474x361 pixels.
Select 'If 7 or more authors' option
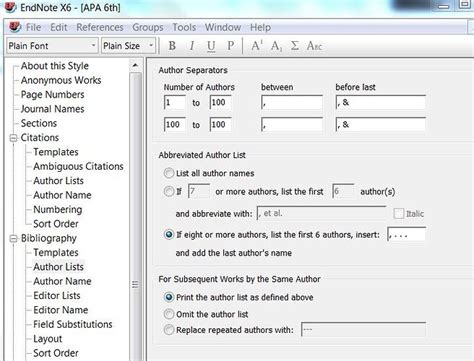pos(169,191)
